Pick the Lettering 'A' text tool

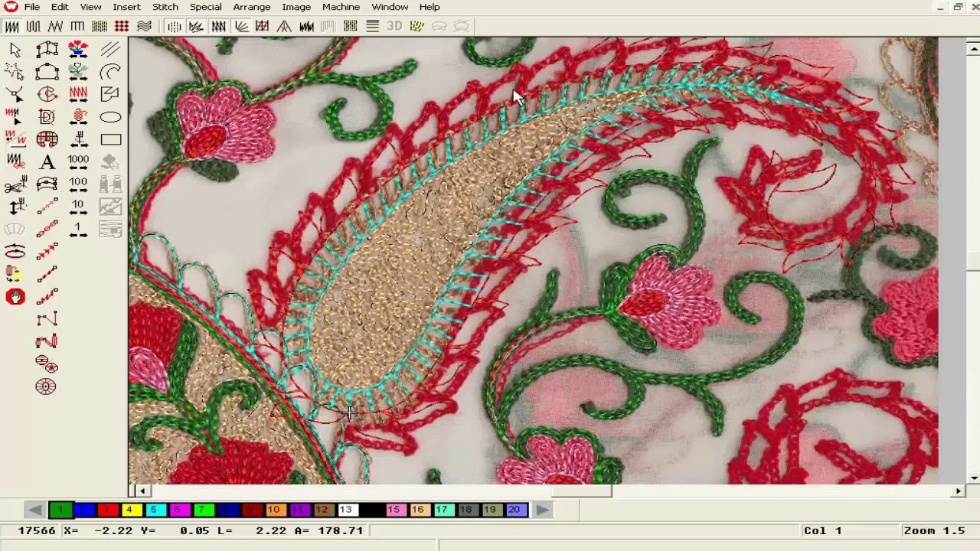pos(47,161)
